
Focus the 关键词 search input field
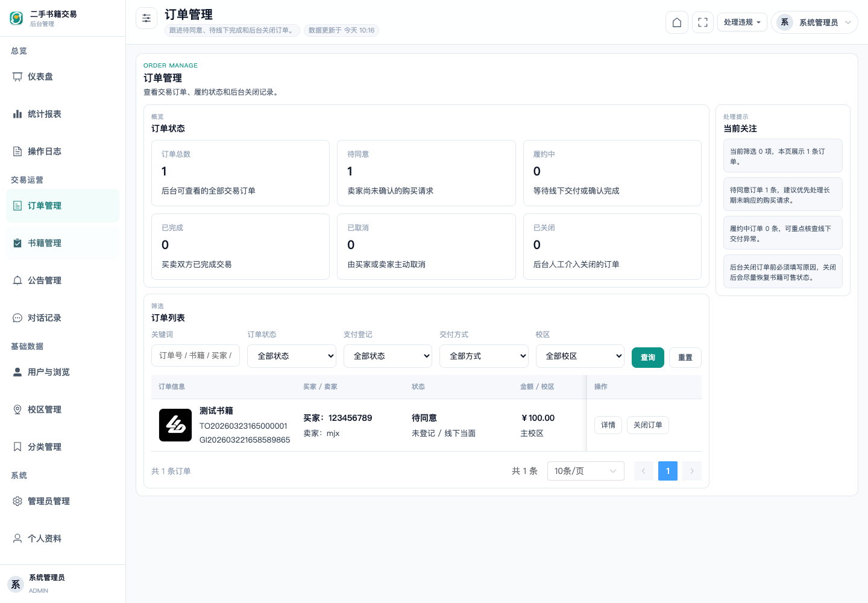coord(195,356)
